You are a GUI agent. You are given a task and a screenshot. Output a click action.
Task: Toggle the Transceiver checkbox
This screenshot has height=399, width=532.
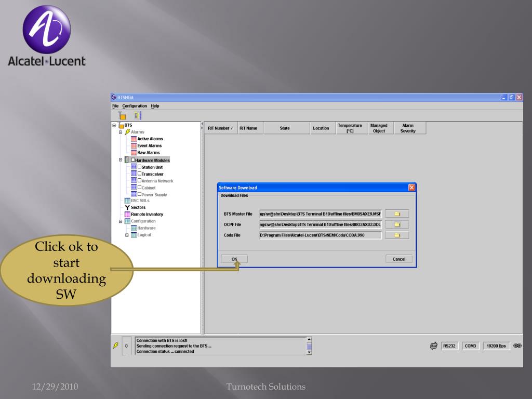coord(139,174)
